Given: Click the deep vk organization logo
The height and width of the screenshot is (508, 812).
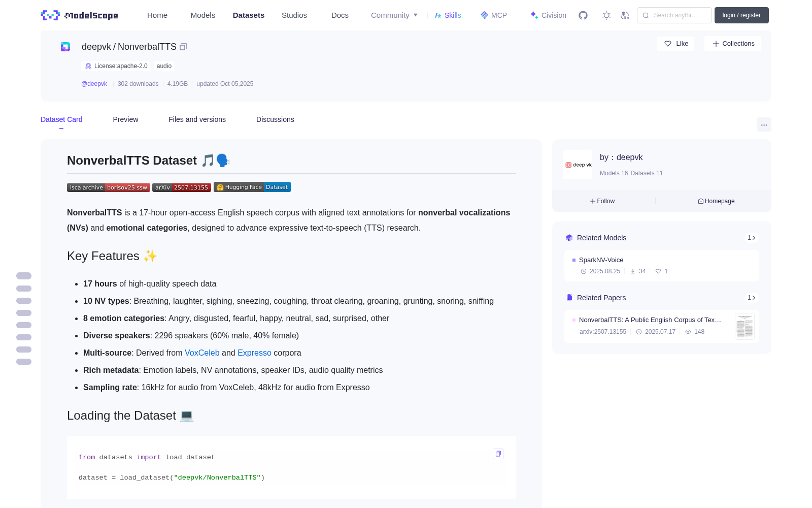Looking at the screenshot, I should (578, 165).
